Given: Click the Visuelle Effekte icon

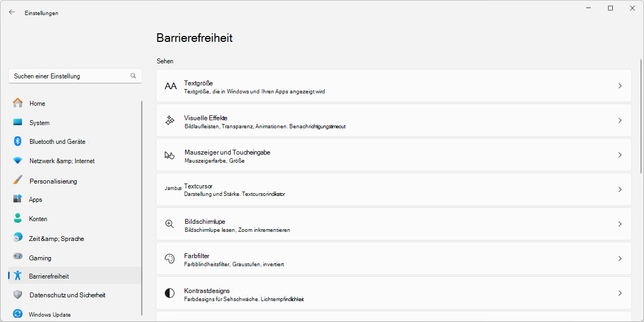Looking at the screenshot, I should coord(170,121).
